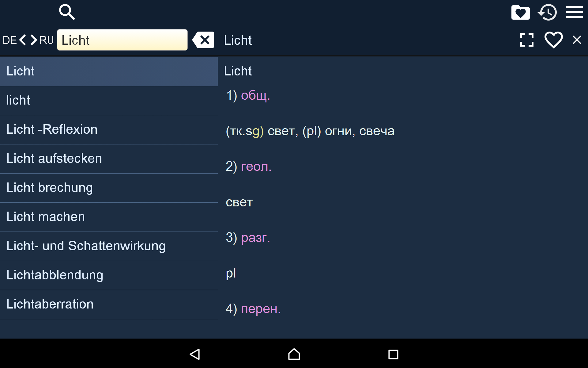
Task: Tap the Android home button
Action: 294,354
